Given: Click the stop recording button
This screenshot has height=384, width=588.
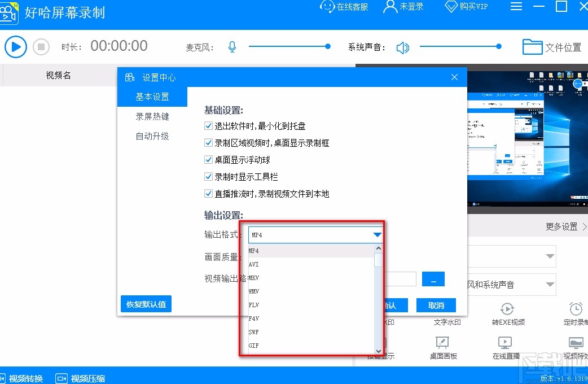Looking at the screenshot, I should [41, 47].
